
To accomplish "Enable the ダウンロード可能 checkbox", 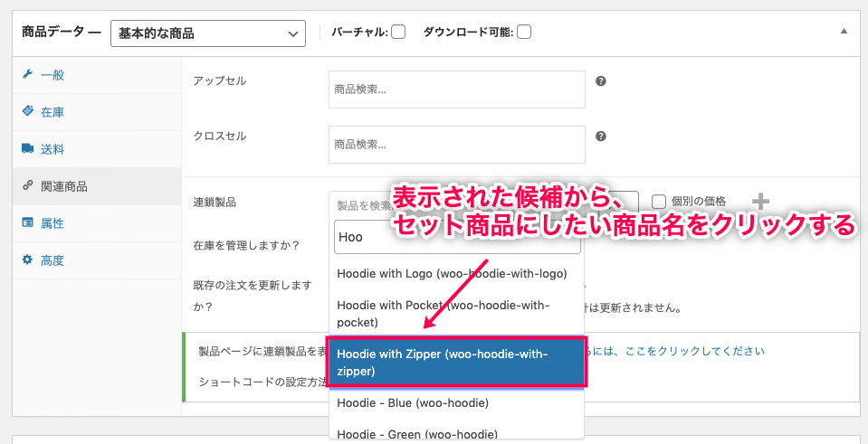I will point(524,33).
